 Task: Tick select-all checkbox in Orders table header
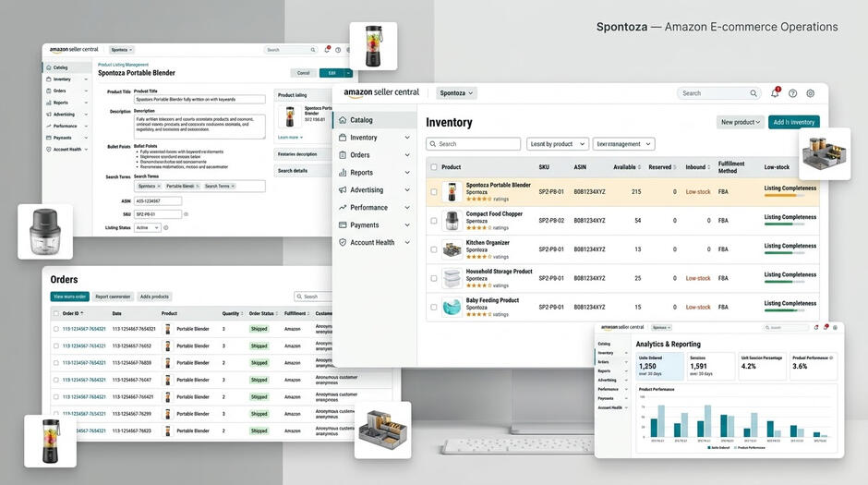click(56, 313)
